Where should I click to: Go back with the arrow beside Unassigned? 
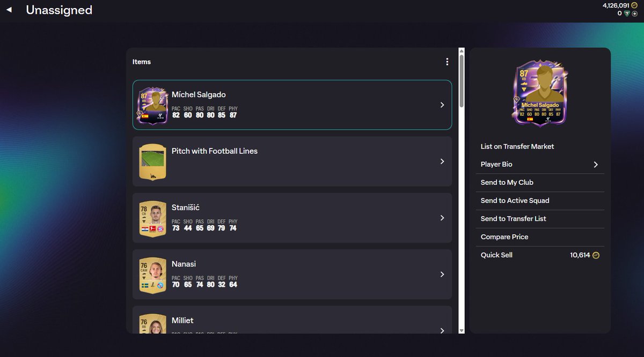point(9,10)
